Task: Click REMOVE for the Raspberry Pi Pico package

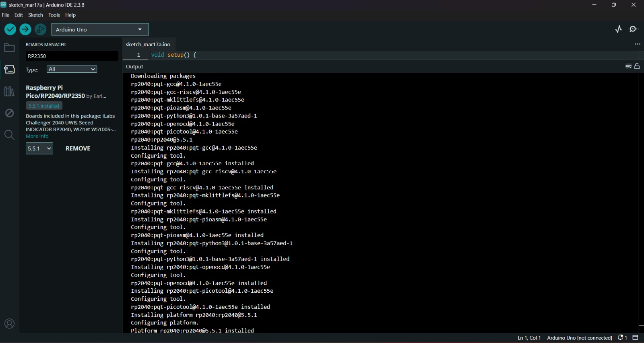Action: click(x=78, y=148)
